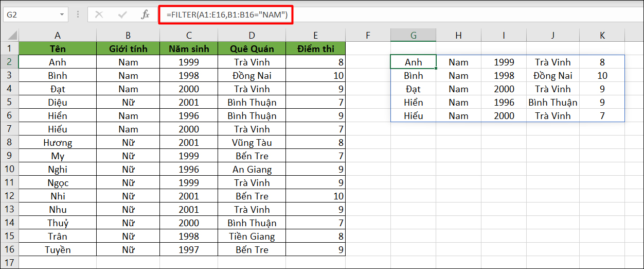Select cell A14 containing 'Thuỷ'
644x269 pixels.
pos(58,223)
